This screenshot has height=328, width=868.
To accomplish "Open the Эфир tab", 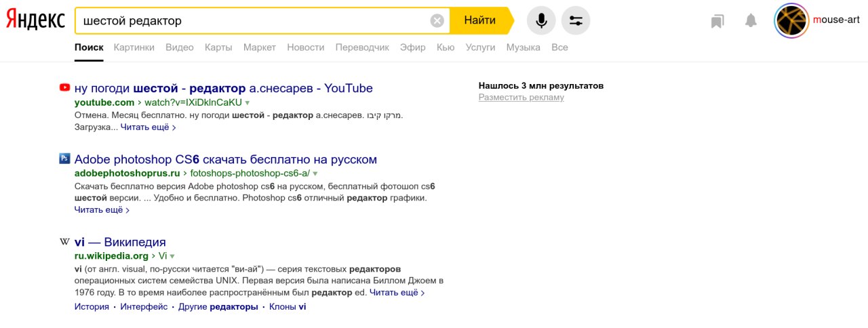I will click(x=413, y=47).
